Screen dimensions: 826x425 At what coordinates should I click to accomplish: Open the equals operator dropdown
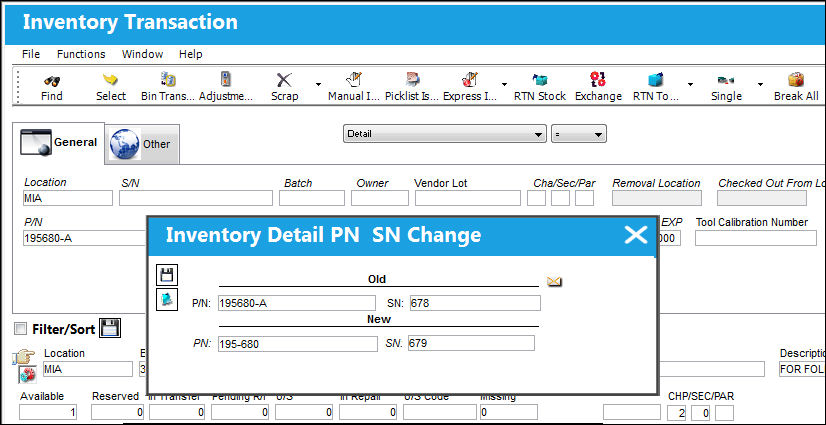point(578,134)
